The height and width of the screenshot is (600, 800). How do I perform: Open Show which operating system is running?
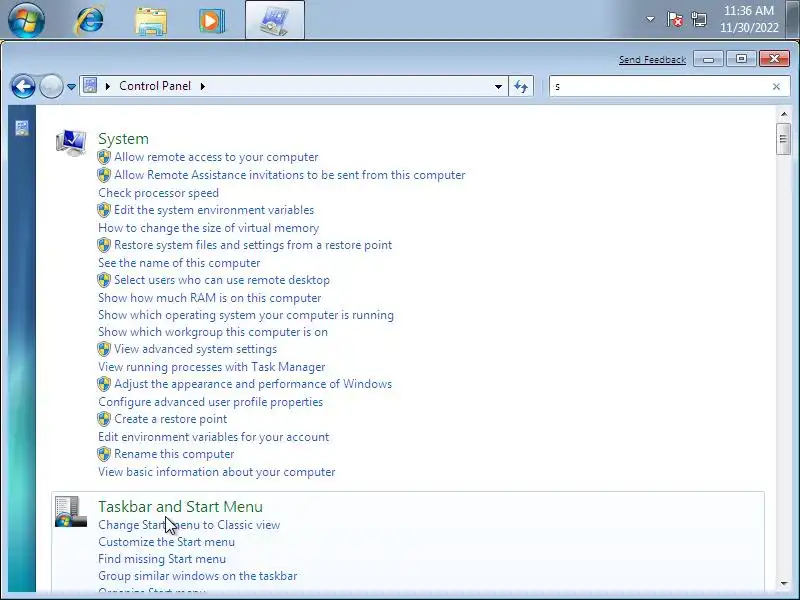click(245, 315)
